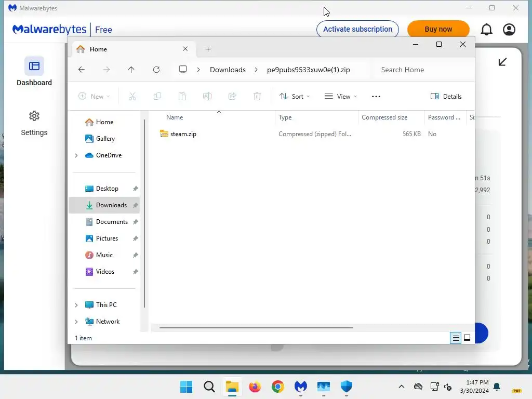Open the Malwarebytes account profile icon
Screen dimensions: 532x399
[509, 30]
